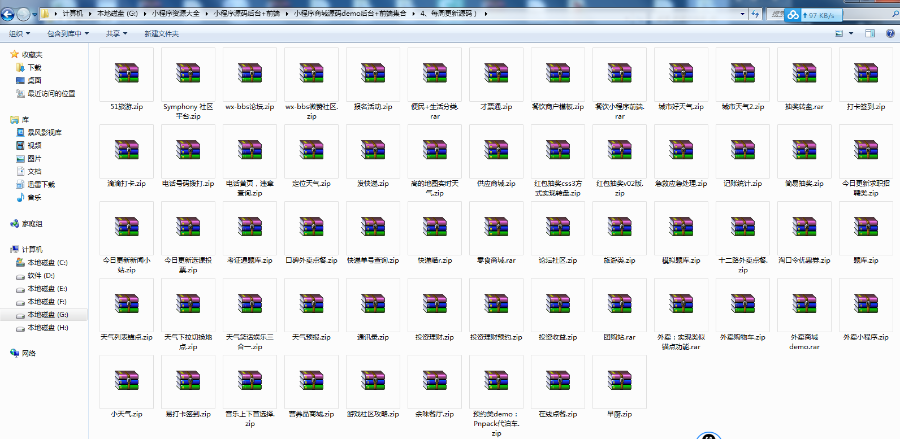This screenshot has height=439, width=900.
Task: Open the 音乐 library
Action: [x=34, y=197]
